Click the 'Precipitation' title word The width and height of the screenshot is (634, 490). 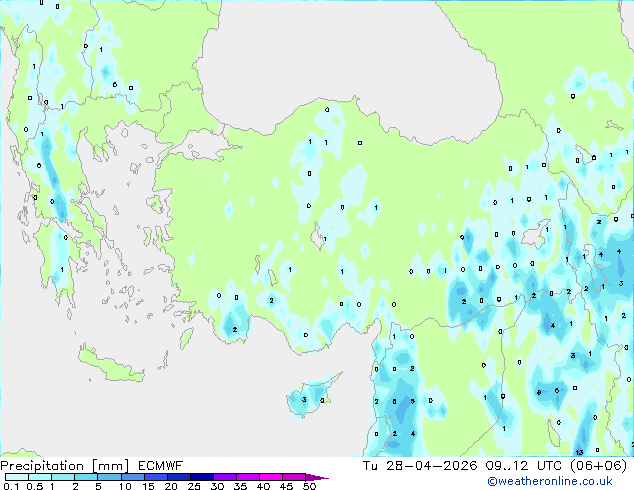coord(42,466)
